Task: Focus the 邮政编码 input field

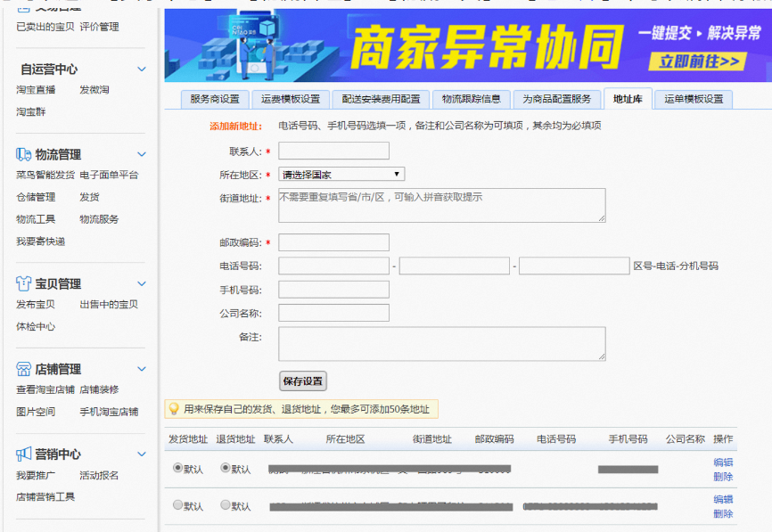Action: [333, 242]
